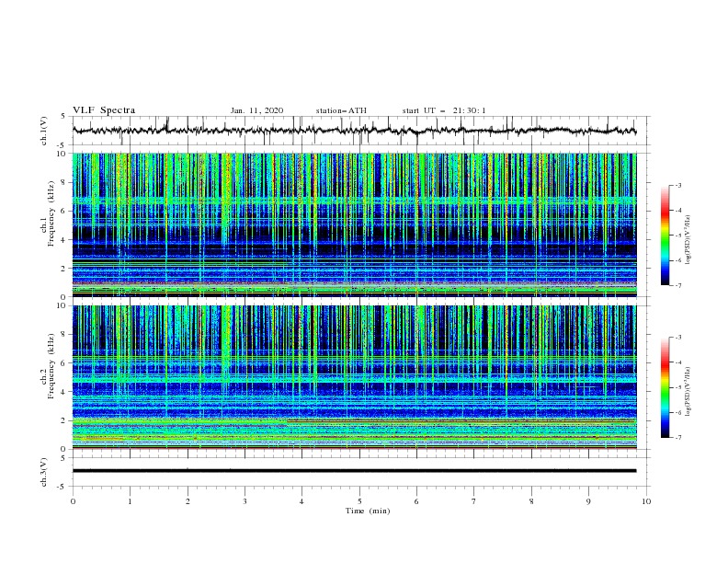Click inside the ch.1 spectrogram panel
This screenshot has width=728, height=563.
point(354,224)
